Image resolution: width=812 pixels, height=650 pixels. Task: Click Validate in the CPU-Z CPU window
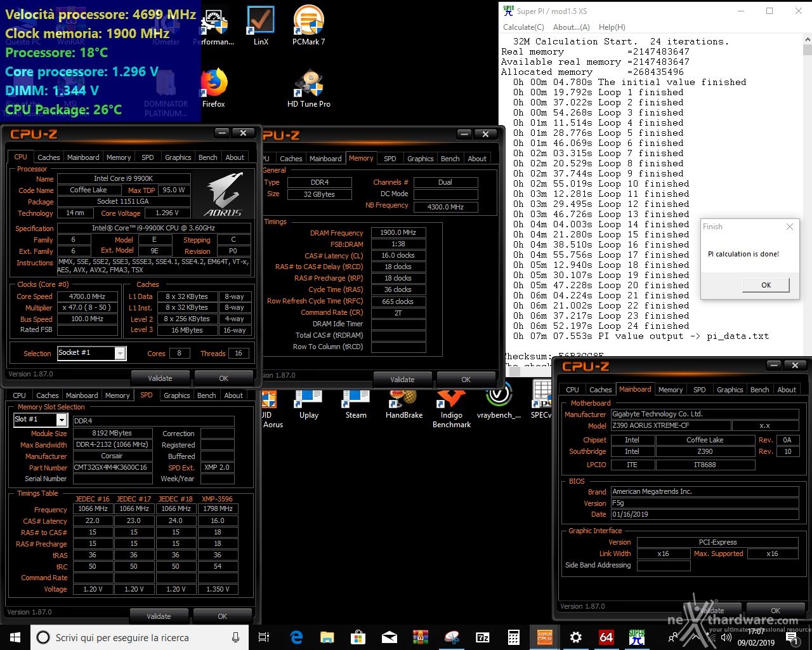[x=160, y=378]
